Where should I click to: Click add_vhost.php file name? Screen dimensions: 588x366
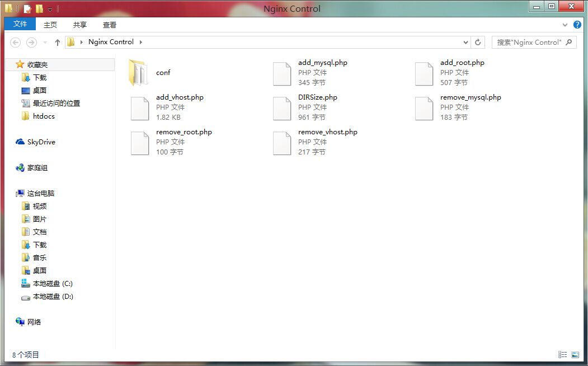(180, 97)
